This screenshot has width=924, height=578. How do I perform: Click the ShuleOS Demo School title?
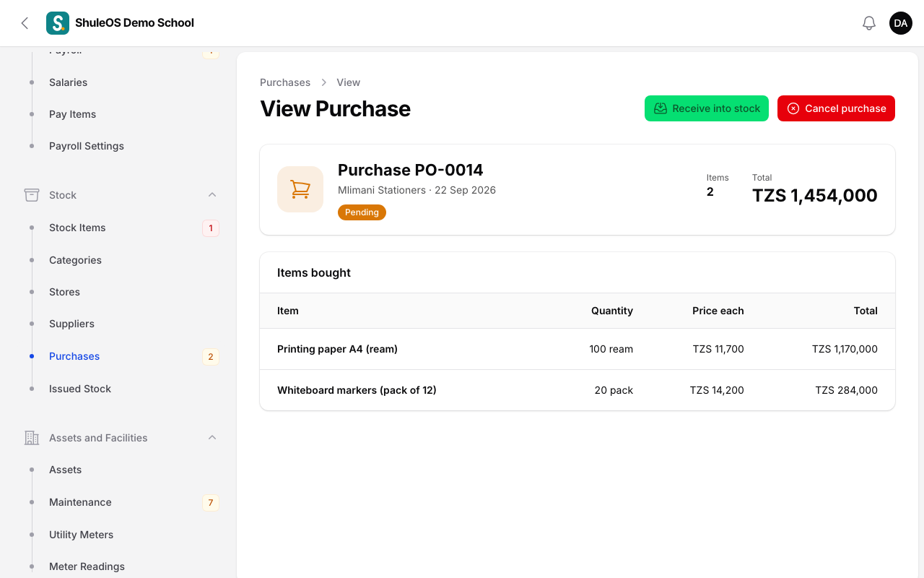tap(134, 23)
